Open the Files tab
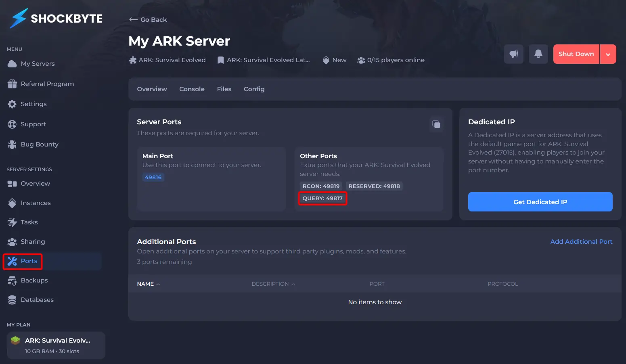The height and width of the screenshot is (364, 626). point(224,89)
